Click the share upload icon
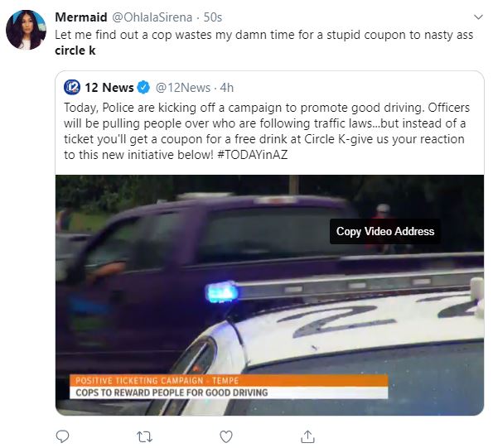Image resolution: width=493 pixels, height=448 pixels. (x=307, y=436)
